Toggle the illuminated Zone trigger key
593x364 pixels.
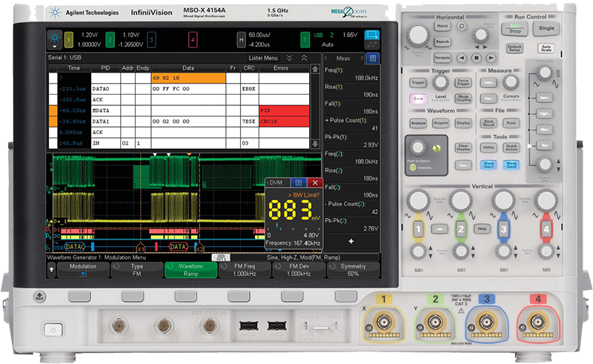(418, 99)
